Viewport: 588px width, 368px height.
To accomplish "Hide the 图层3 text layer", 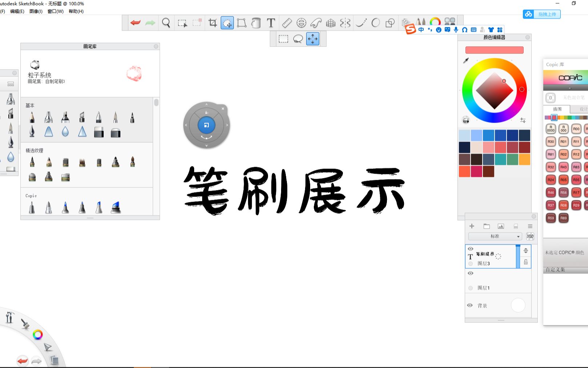I will click(x=470, y=249).
